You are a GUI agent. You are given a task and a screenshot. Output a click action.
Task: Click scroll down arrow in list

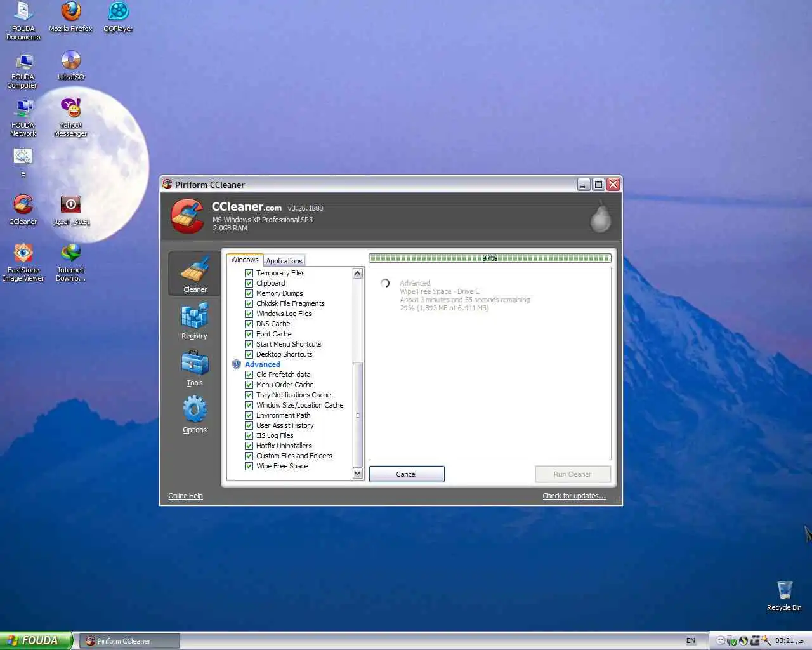click(357, 474)
